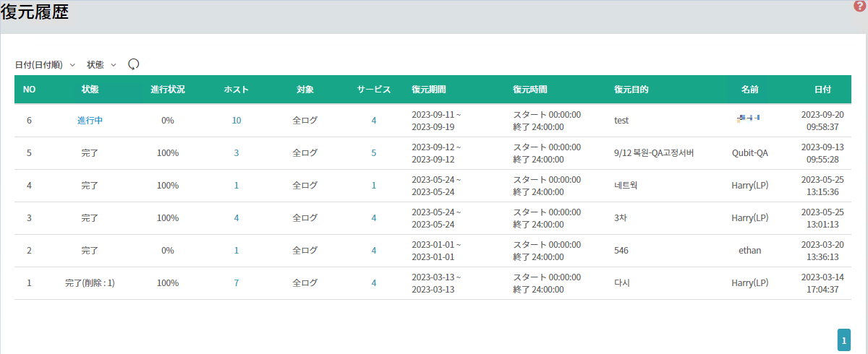The image size is (868, 354).
Task: Click the 日付 column header
Action: click(x=822, y=90)
